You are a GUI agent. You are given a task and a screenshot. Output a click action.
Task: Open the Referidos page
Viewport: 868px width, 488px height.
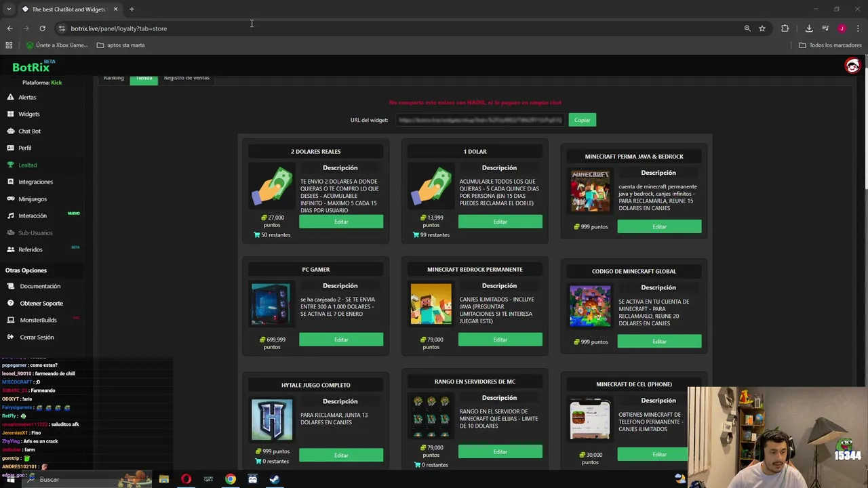[30, 249]
